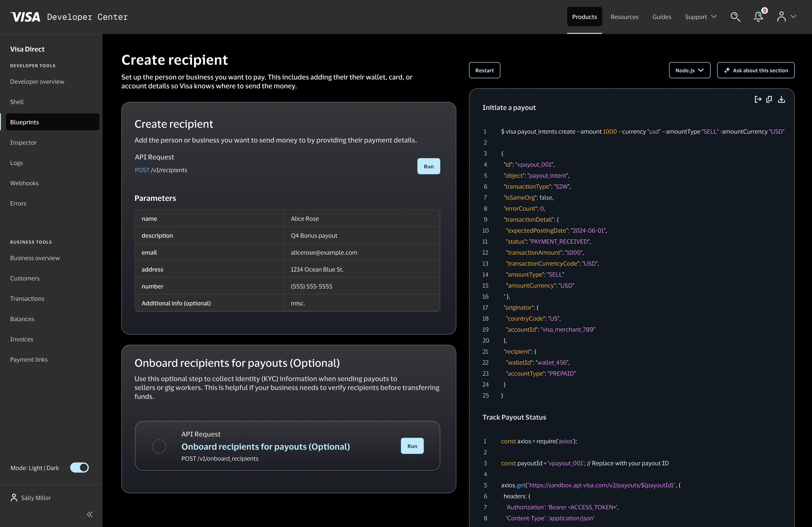Run the POST /v1/recipients request
This screenshot has width=812, height=527.
click(x=428, y=166)
